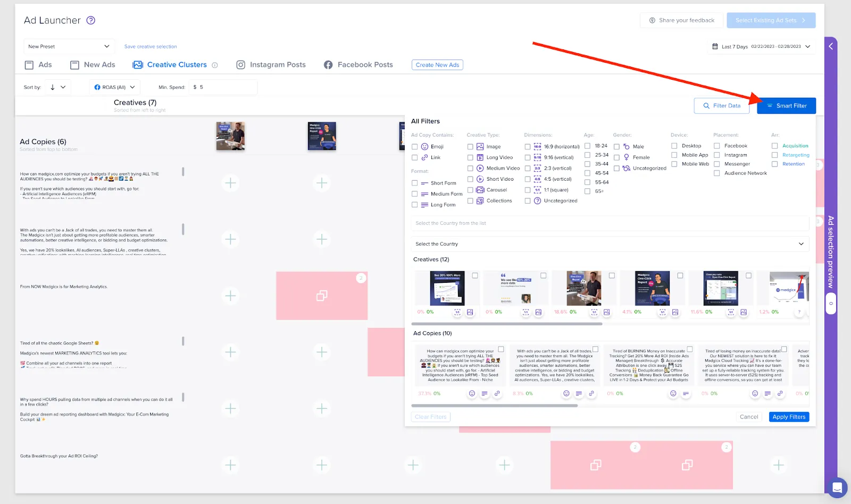
Task: Click the emoji icon under the first filter ad copy
Action: pyautogui.click(x=472, y=393)
